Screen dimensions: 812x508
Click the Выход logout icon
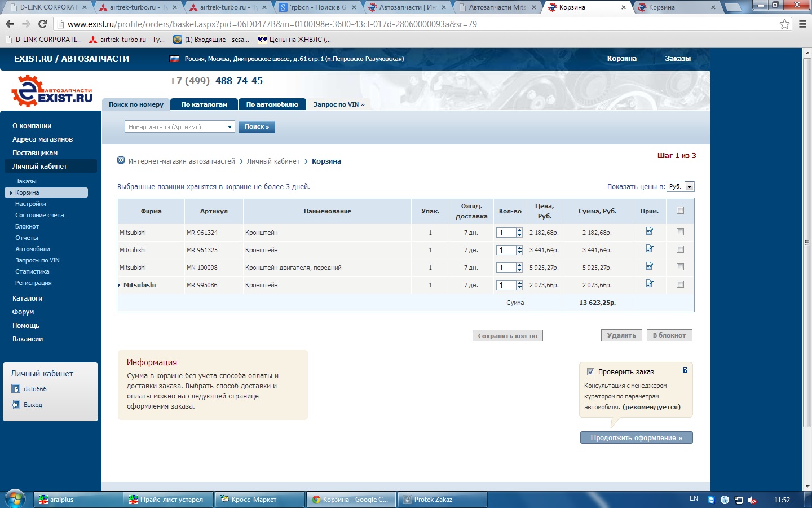tap(16, 405)
